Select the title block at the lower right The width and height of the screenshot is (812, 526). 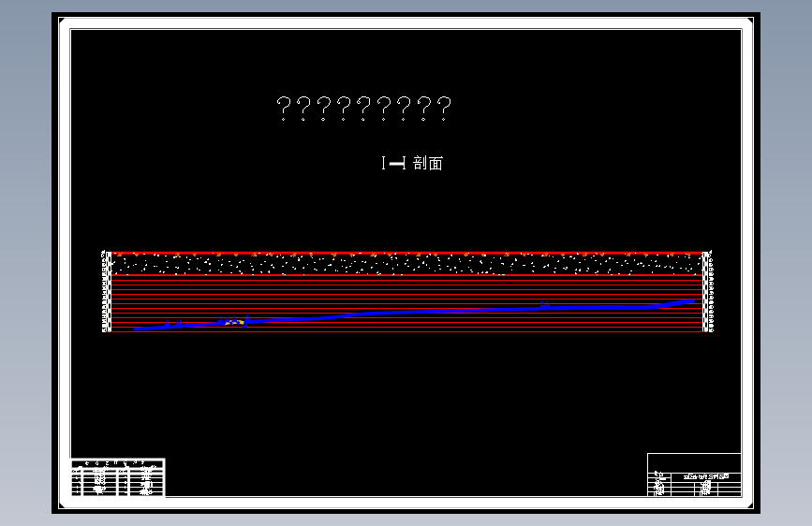pos(694,475)
